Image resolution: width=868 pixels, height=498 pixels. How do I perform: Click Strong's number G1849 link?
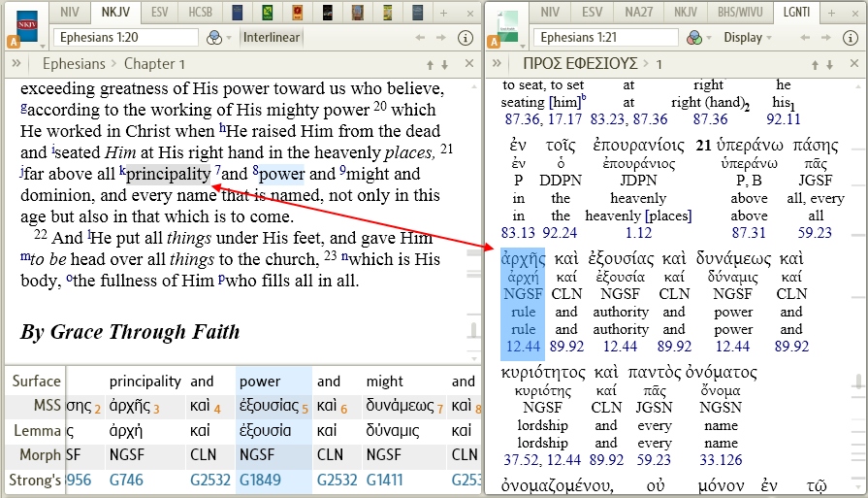pos(260,480)
